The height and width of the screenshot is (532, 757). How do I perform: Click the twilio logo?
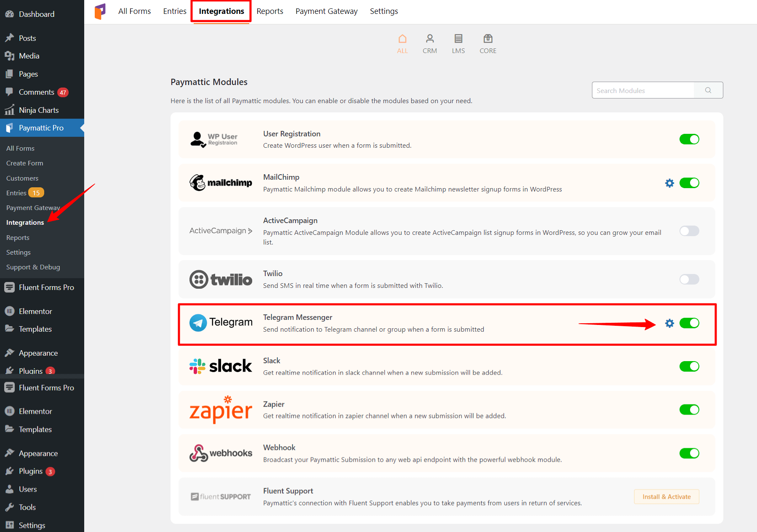(221, 279)
